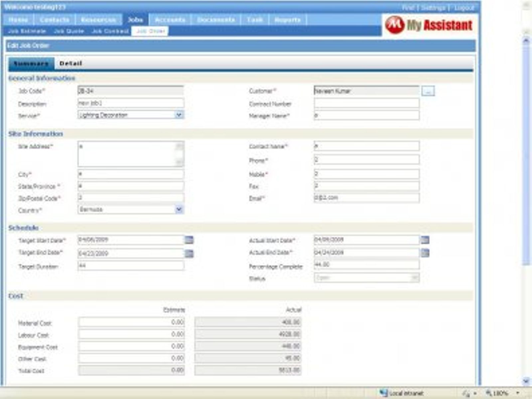Click the Mobile field
The height and width of the screenshot is (399, 532).
pos(366,174)
